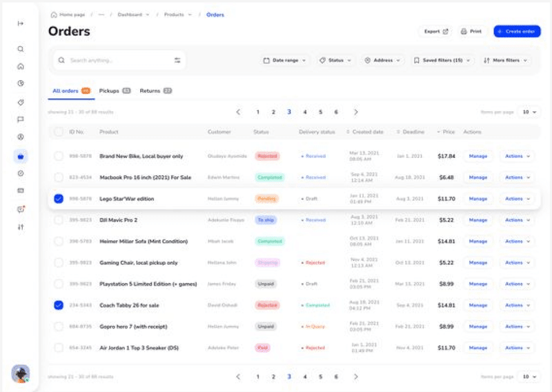Open Actions menu for Macbook Pro order
This screenshot has height=392, width=552.
[517, 177]
